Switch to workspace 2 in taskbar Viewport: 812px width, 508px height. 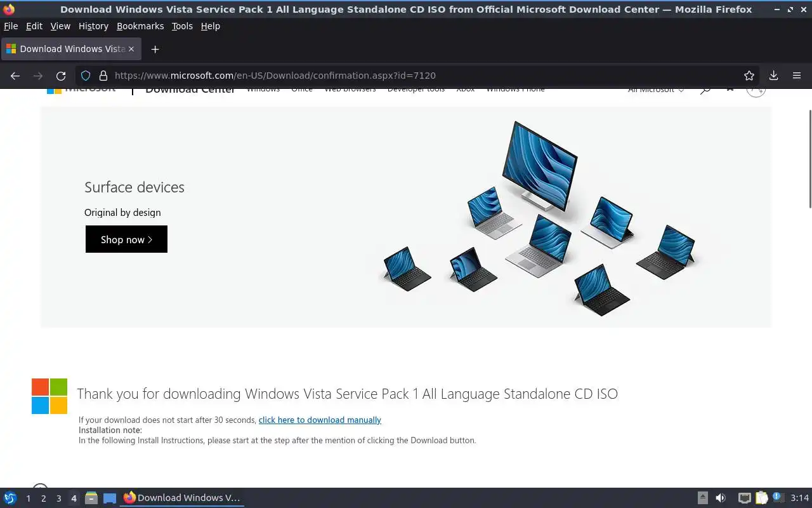pyautogui.click(x=43, y=498)
